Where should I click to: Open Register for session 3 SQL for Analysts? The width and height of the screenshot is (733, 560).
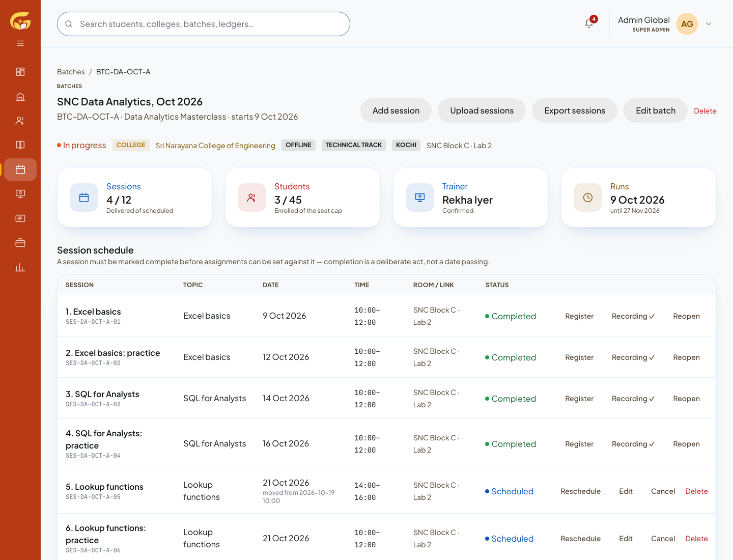point(579,399)
